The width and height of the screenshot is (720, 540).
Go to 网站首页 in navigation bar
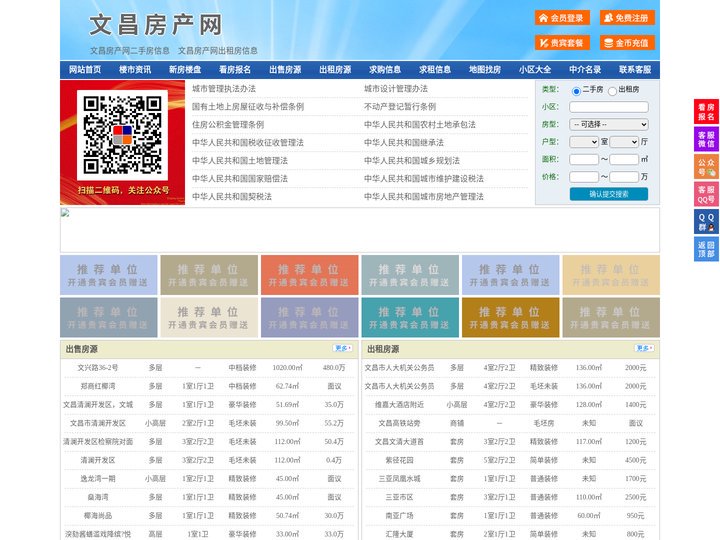click(x=85, y=70)
